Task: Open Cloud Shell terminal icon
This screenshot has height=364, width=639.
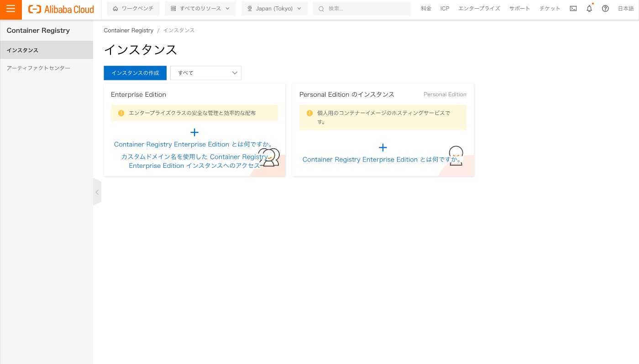Action: (x=573, y=9)
